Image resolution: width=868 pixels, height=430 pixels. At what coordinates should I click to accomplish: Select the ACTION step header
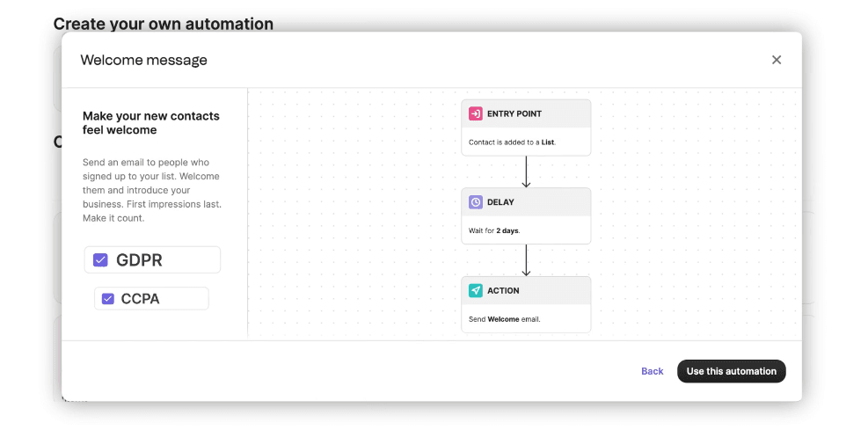[503, 291]
